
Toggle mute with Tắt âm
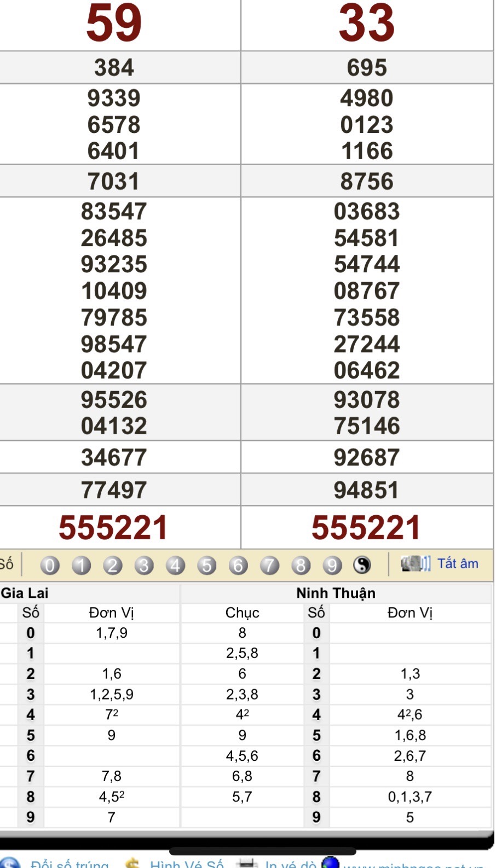coord(458,563)
